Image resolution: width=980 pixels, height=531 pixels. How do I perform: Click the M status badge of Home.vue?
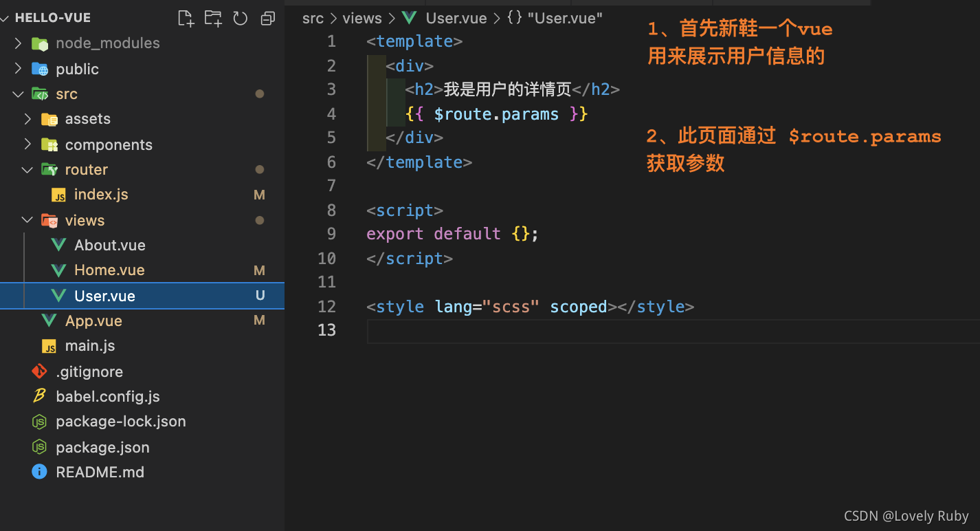pos(260,270)
